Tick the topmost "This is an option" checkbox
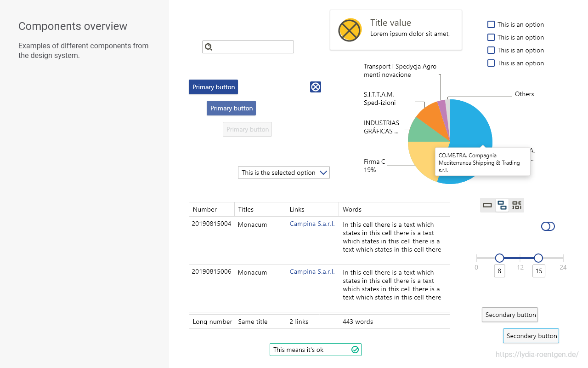The height and width of the screenshot is (368, 588). (491, 24)
